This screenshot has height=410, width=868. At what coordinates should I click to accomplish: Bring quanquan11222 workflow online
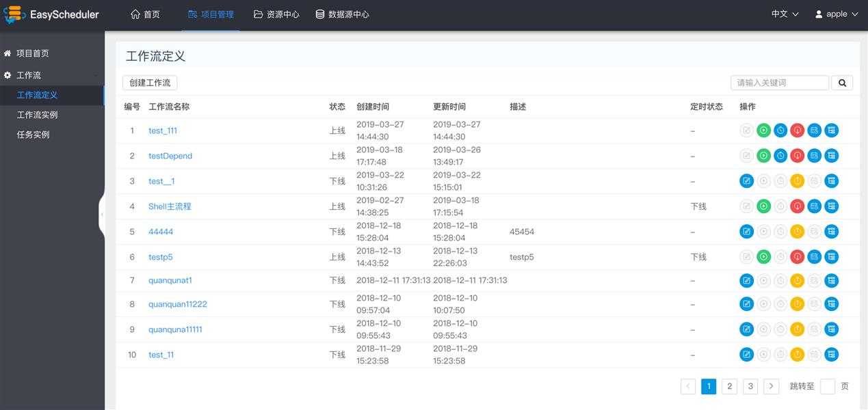click(x=798, y=304)
